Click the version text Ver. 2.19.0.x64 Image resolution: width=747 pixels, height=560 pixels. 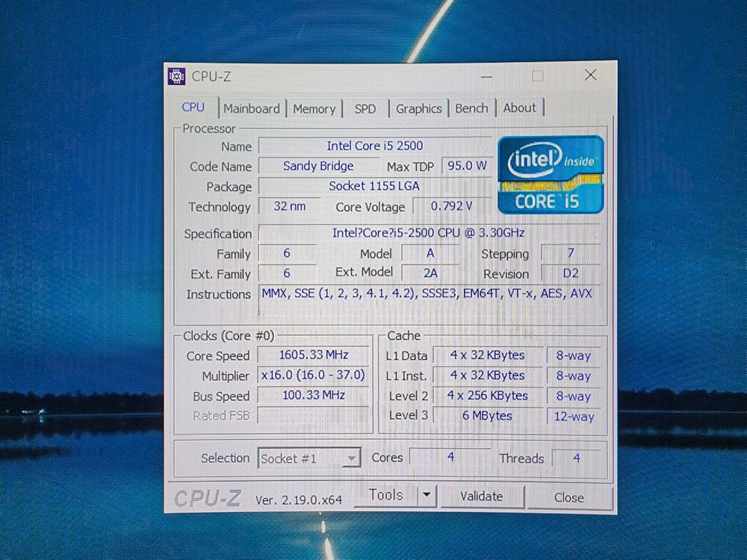[299, 500]
